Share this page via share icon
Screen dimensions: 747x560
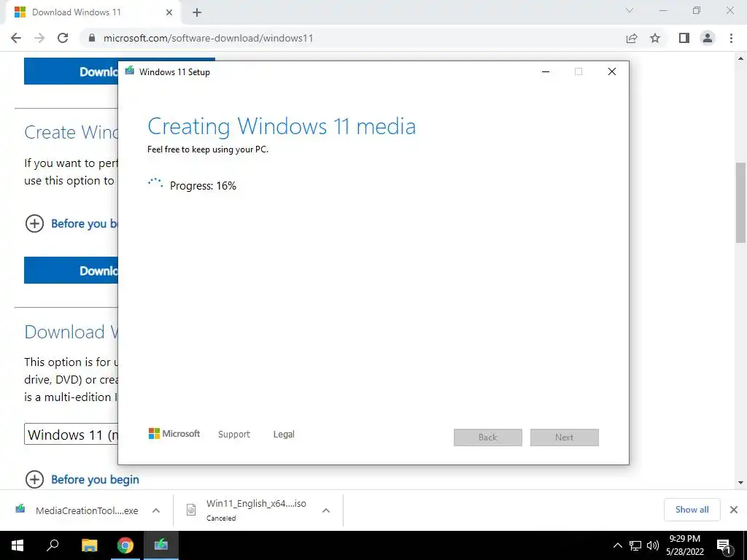tap(632, 38)
